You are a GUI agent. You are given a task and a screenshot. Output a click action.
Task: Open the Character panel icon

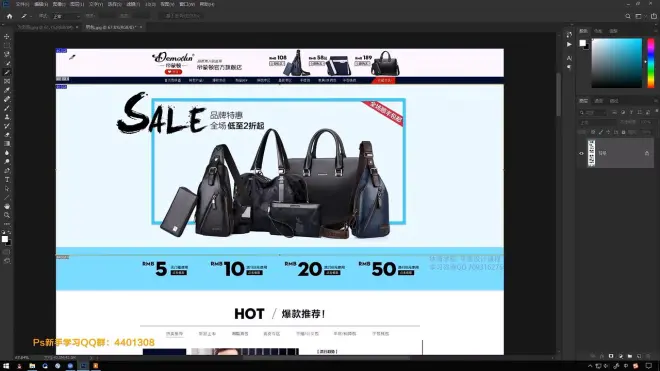(x=569, y=58)
